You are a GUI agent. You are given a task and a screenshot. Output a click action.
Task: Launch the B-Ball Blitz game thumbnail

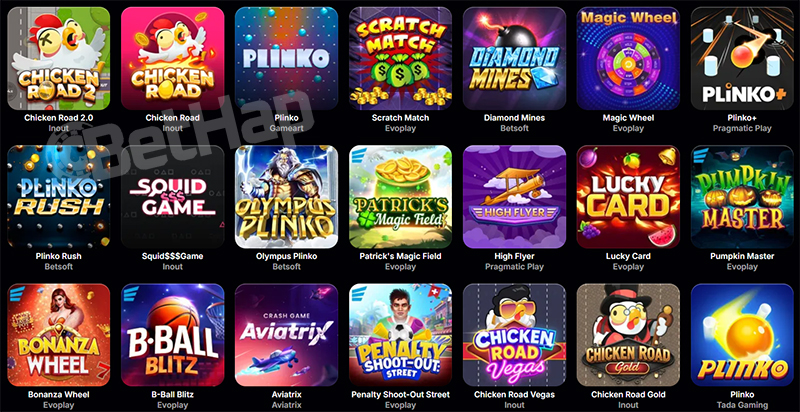[172, 335]
